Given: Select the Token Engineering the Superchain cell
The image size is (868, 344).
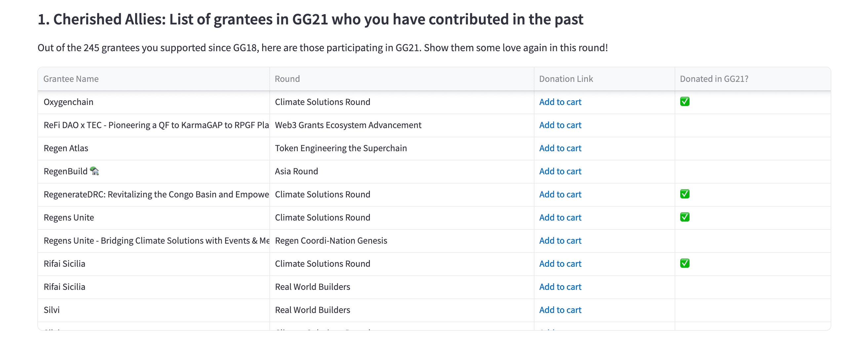Looking at the screenshot, I should (x=341, y=149).
